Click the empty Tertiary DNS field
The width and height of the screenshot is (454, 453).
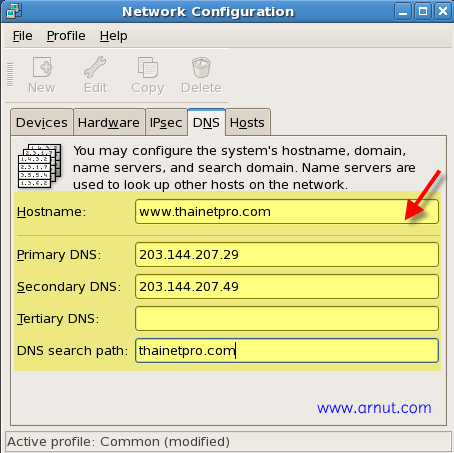coord(287,319)
